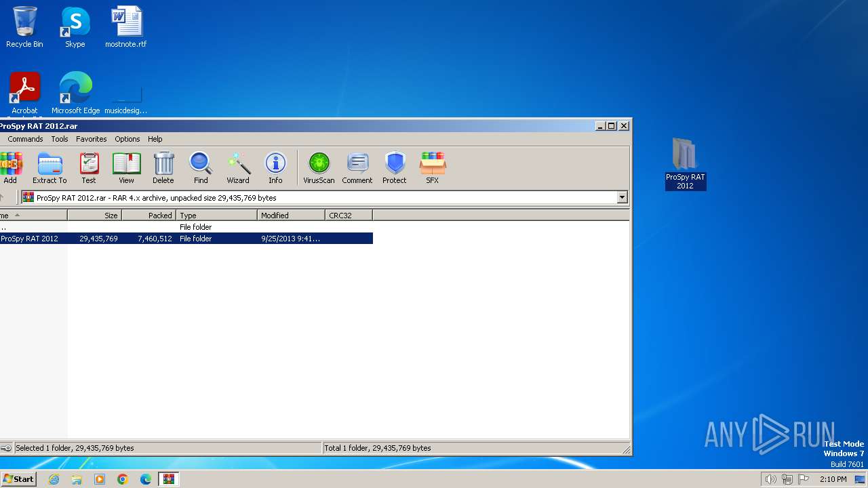Sort by the Modified column header

[291, 216]
